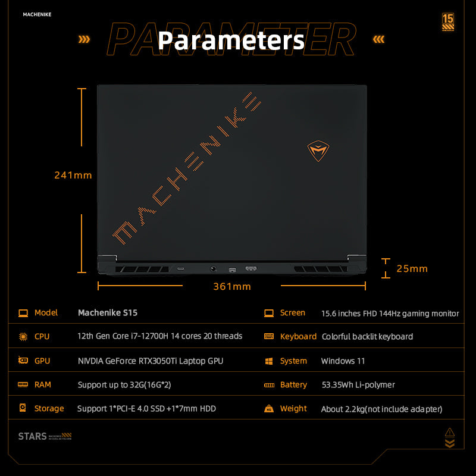Click the Keyboard icon
The image size is (476, 476).
269,337
